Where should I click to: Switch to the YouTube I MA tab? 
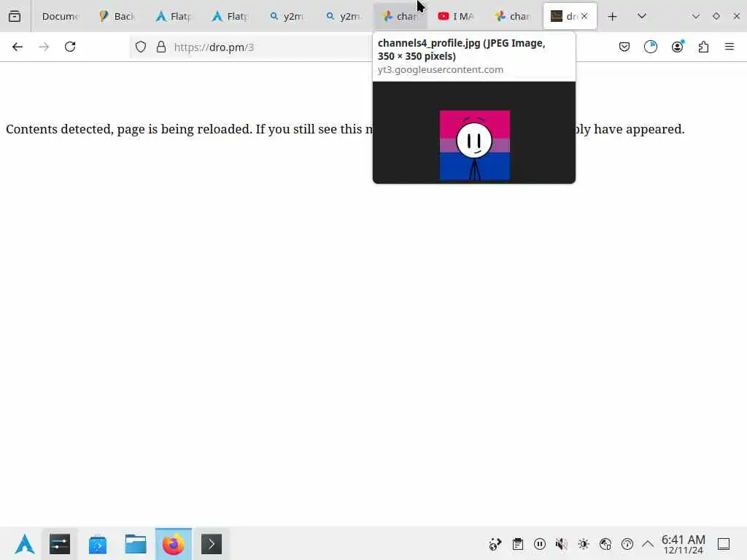pos(457,16)
